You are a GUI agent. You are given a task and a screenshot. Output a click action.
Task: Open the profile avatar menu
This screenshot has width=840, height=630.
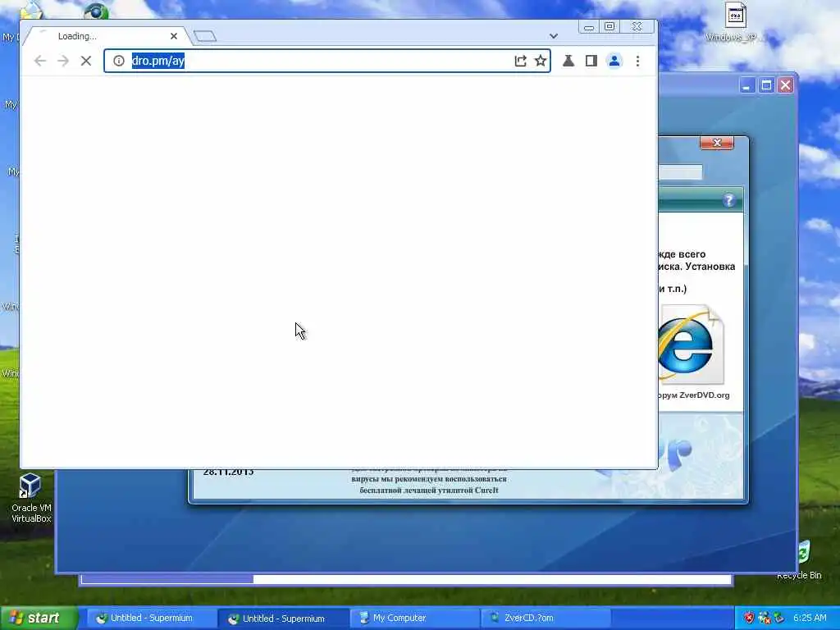click(x=614, y=61)
